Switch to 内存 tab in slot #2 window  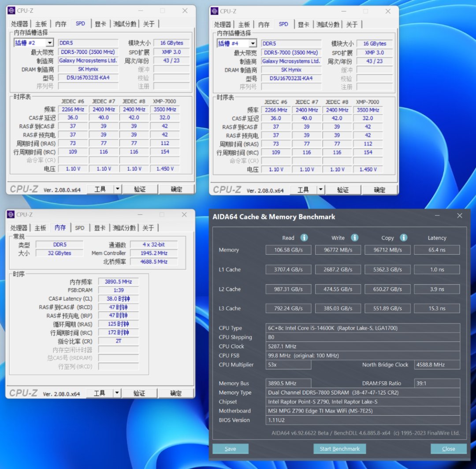point(61,24)
